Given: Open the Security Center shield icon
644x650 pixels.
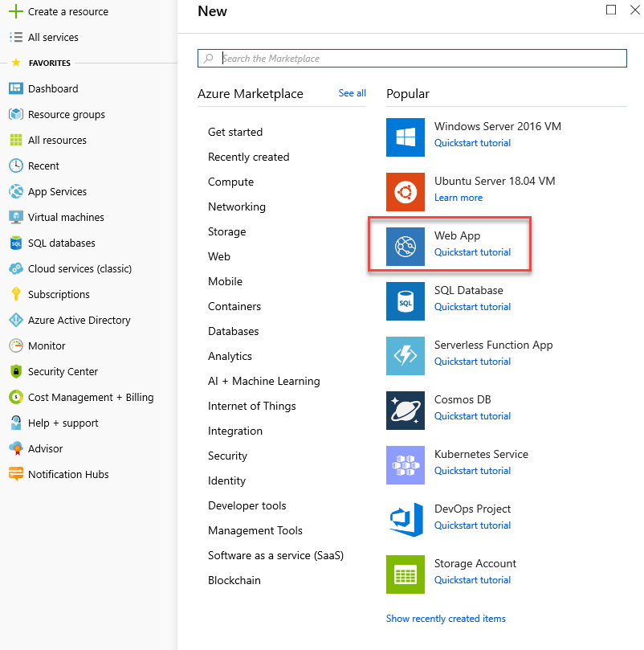Looking at the screenshot, I should click(16, 371).
